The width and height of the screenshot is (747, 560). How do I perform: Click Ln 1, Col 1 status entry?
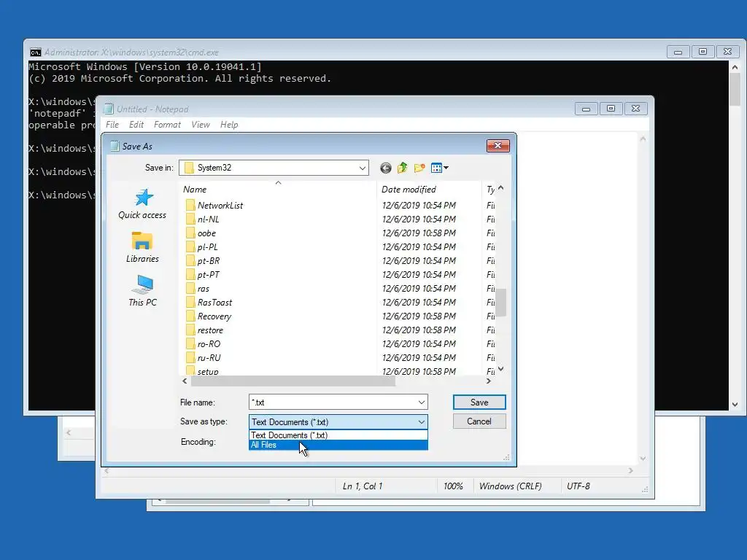[363, 486]
